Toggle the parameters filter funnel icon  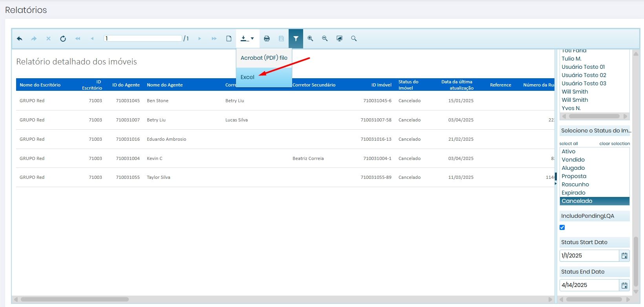tap(296, 39)
